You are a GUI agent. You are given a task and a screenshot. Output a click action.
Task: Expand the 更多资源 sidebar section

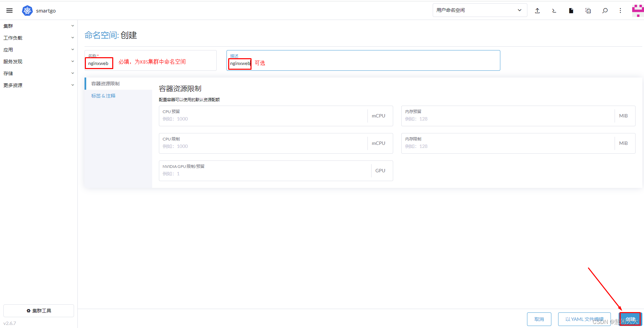coord(39,85)
